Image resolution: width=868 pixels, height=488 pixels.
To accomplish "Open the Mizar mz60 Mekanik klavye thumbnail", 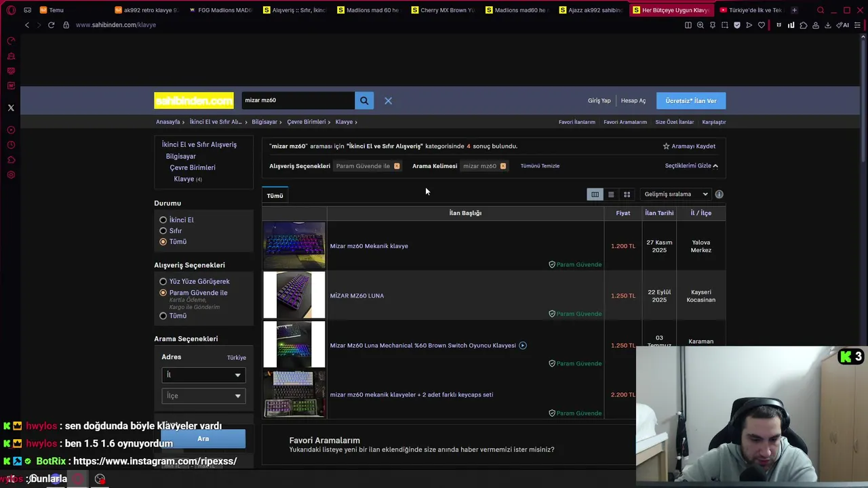I will pos(294,246).
